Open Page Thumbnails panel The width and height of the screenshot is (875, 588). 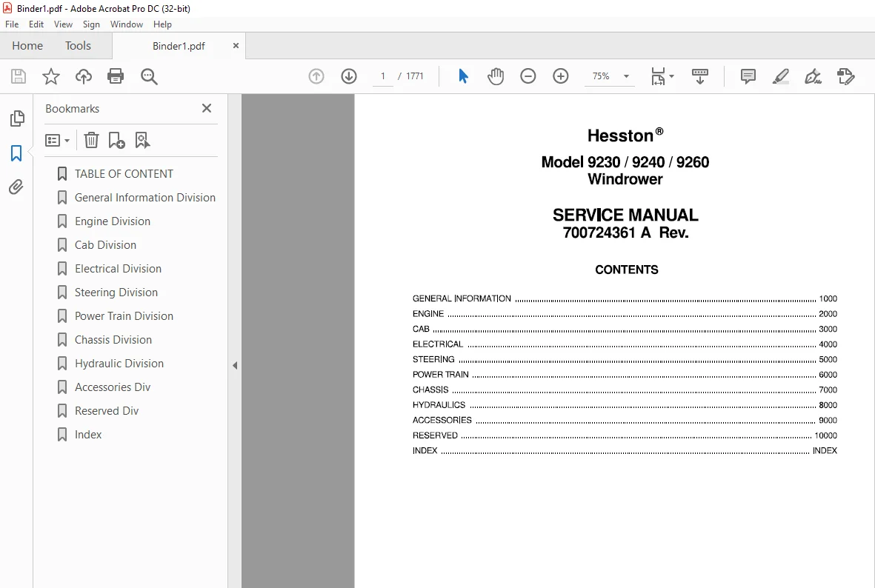coord(17,118)
